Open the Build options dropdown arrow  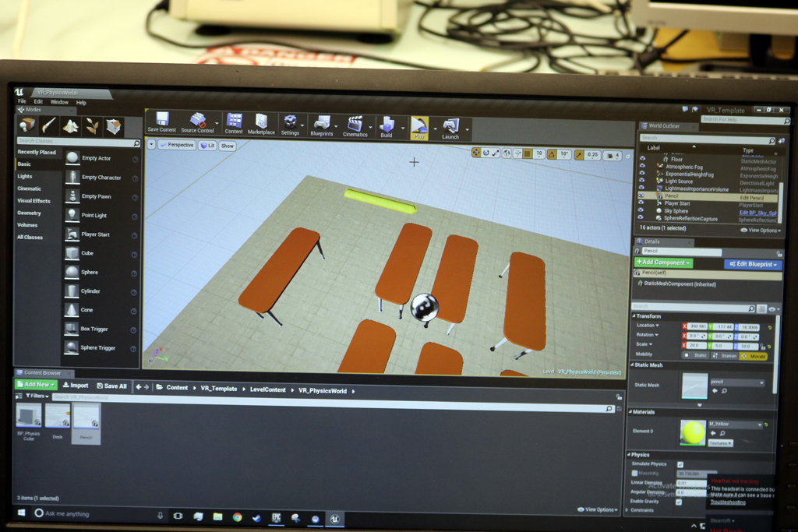pyautogui.click(x=403, y=128)
